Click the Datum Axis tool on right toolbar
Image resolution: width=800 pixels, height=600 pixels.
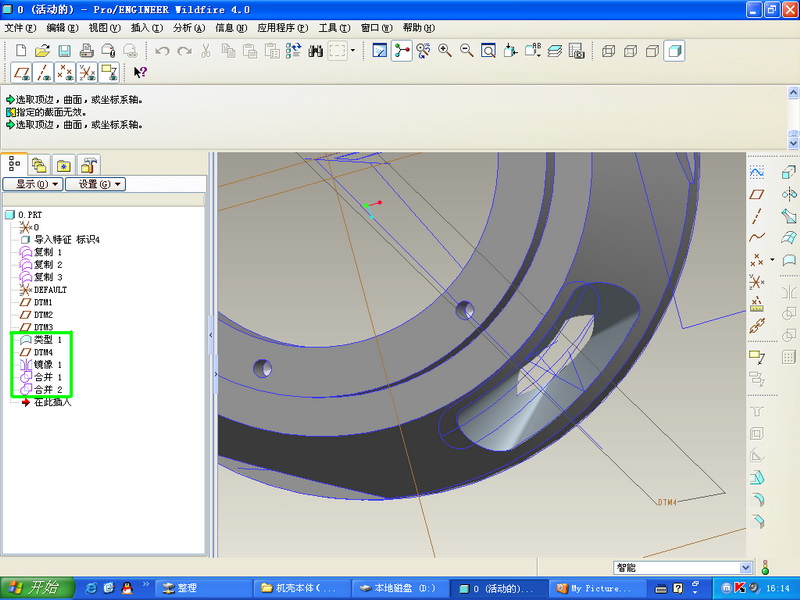pyautogui.click(x=757, y=216)
